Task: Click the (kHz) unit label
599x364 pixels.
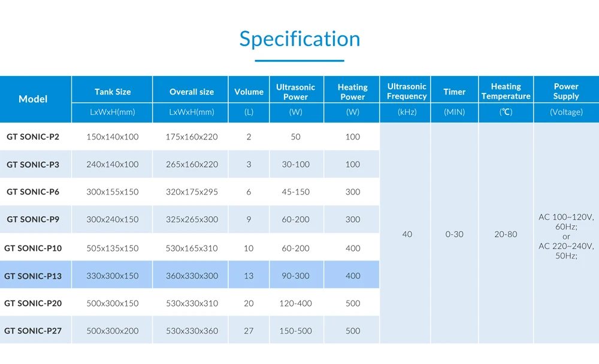Action: [x=407, y=112]
